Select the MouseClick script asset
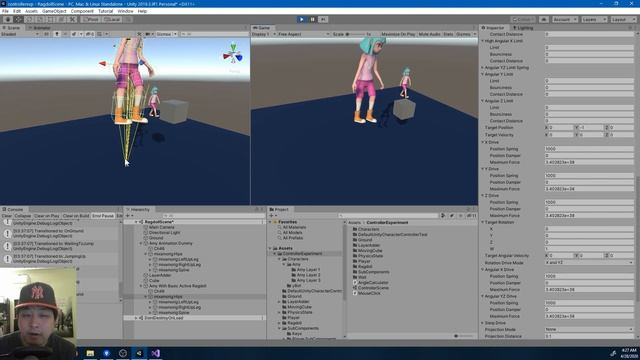 click(x=369, y=293)
